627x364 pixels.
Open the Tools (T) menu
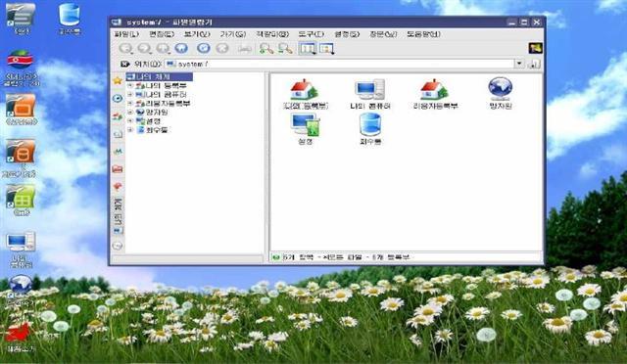click(x=312, y=34)
